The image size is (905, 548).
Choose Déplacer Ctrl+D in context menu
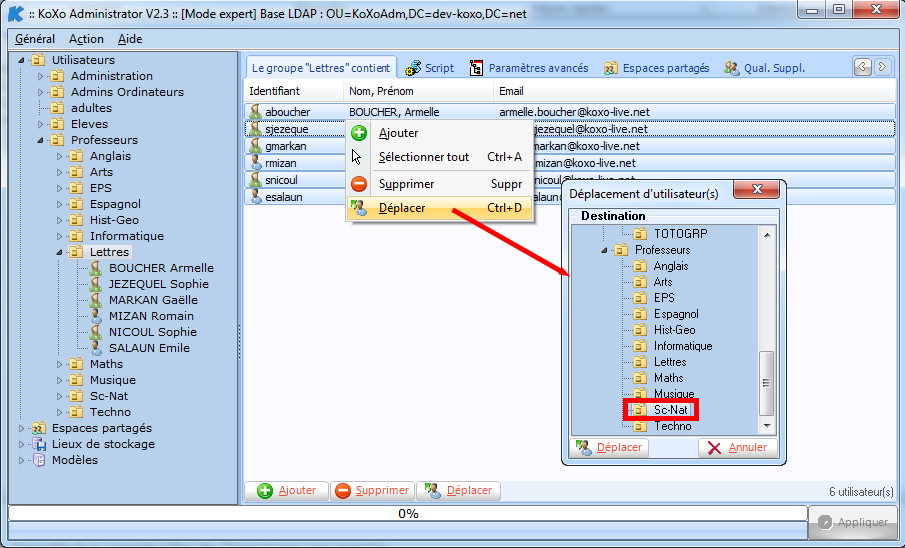coord(439,208)
